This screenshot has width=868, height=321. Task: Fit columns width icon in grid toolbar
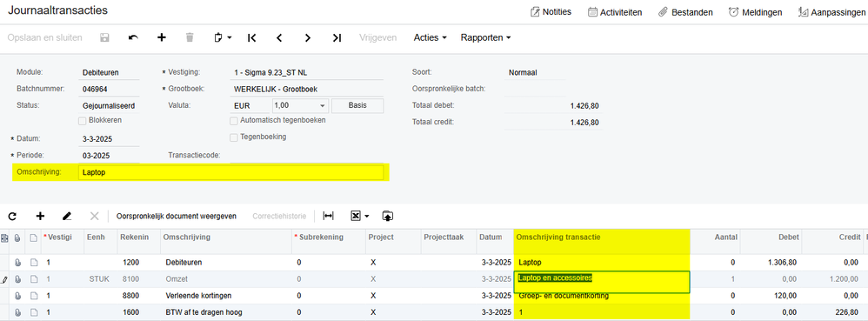pos(328,216)
